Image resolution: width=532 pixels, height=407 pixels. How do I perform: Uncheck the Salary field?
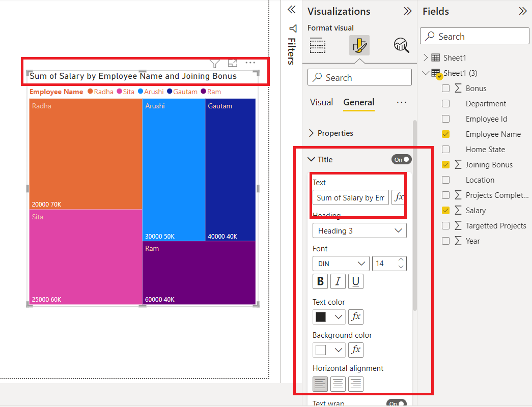pos(446,211)
